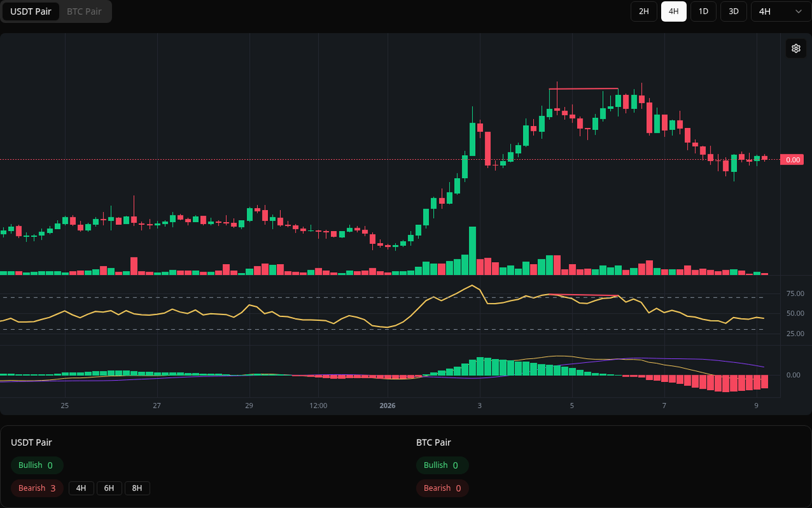Select the 2H timeframe button

643,12
